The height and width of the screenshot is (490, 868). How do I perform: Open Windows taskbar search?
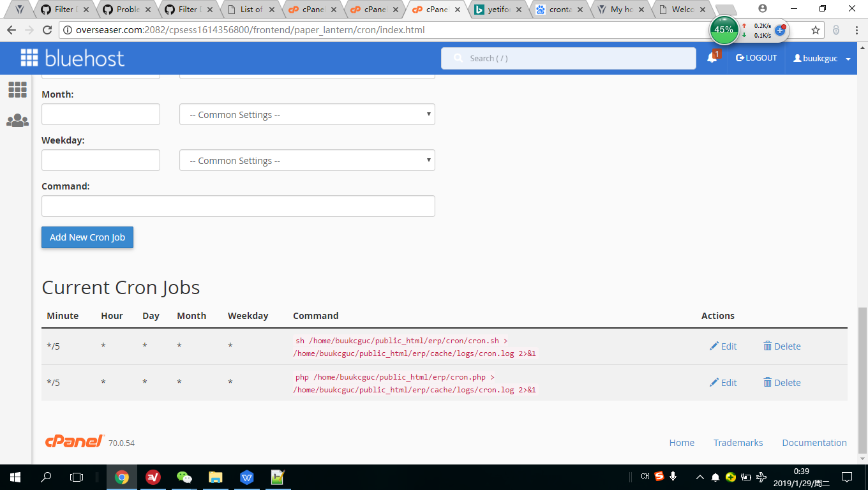(x=46, y=477)
